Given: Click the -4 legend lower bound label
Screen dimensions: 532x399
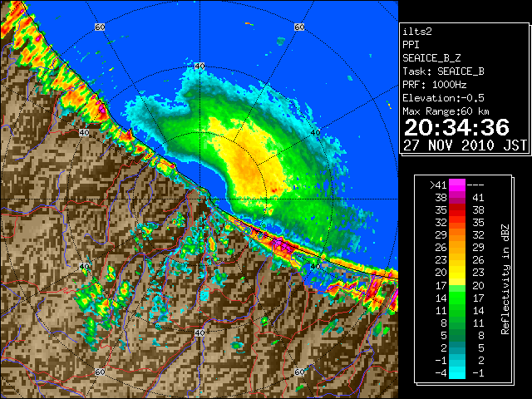Looking at the screenshot, I should pos(441,372).
